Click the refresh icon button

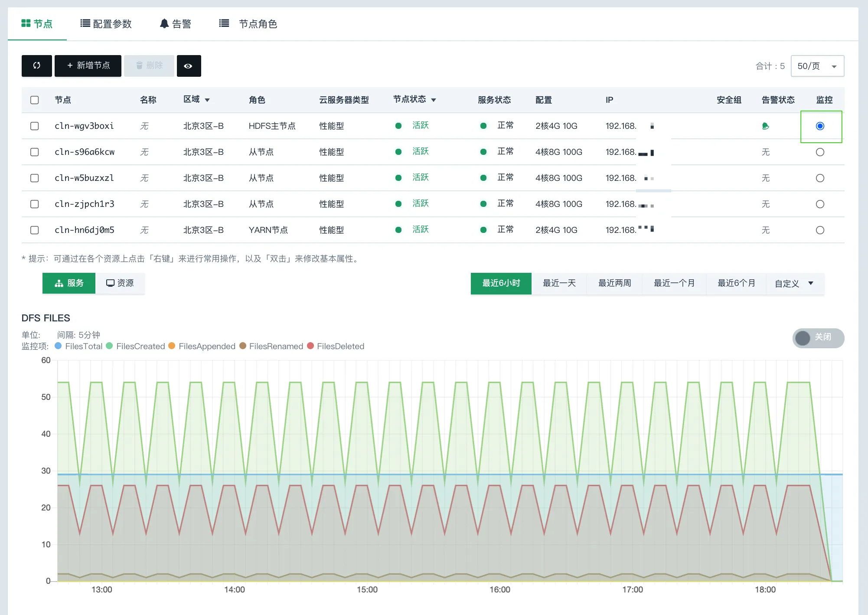click(37, 65)
